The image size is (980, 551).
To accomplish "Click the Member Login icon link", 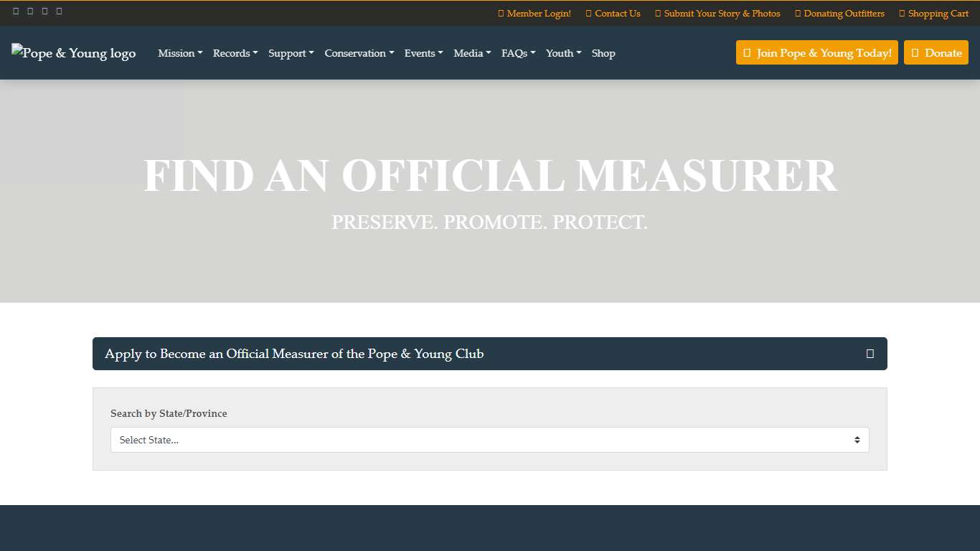I will 534,13.
